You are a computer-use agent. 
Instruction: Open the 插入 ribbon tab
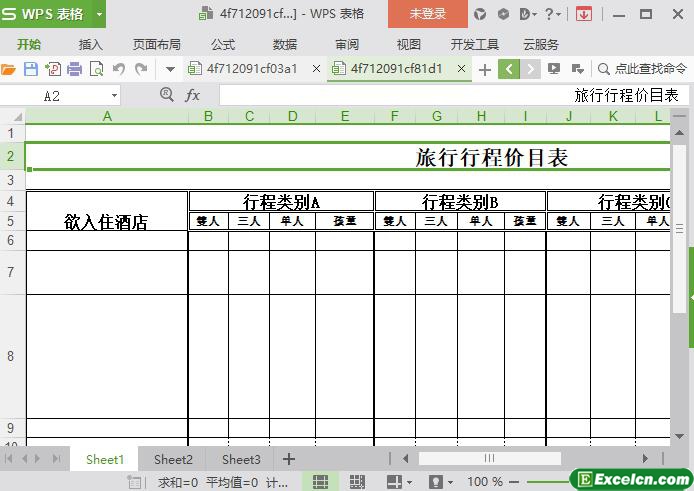[x=91, y=44]
